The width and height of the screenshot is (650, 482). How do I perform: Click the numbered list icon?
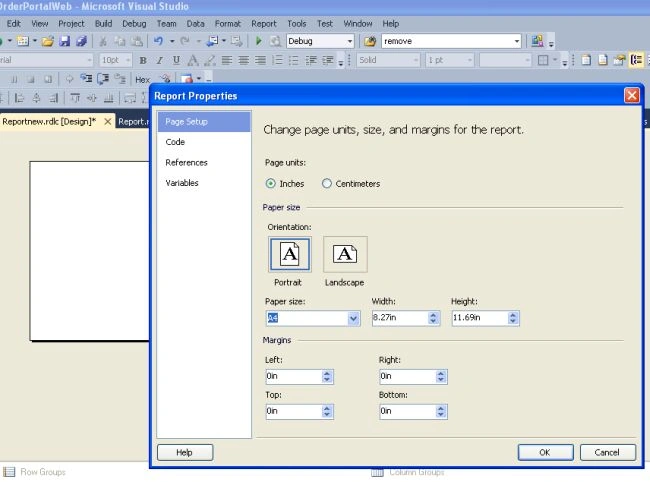point(277,61)
